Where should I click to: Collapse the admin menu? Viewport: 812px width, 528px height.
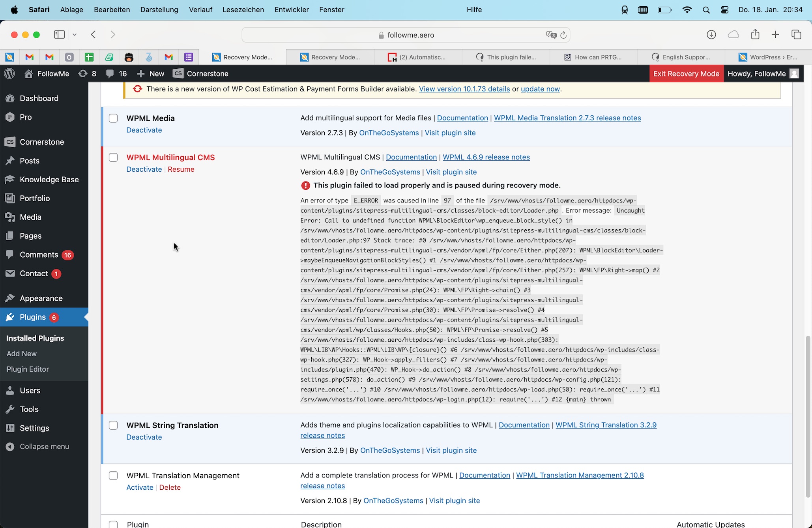point(44,447)
